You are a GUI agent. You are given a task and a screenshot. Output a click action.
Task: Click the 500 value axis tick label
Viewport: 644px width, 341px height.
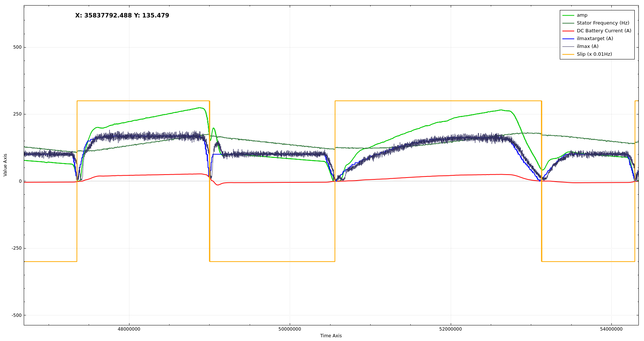17,47
